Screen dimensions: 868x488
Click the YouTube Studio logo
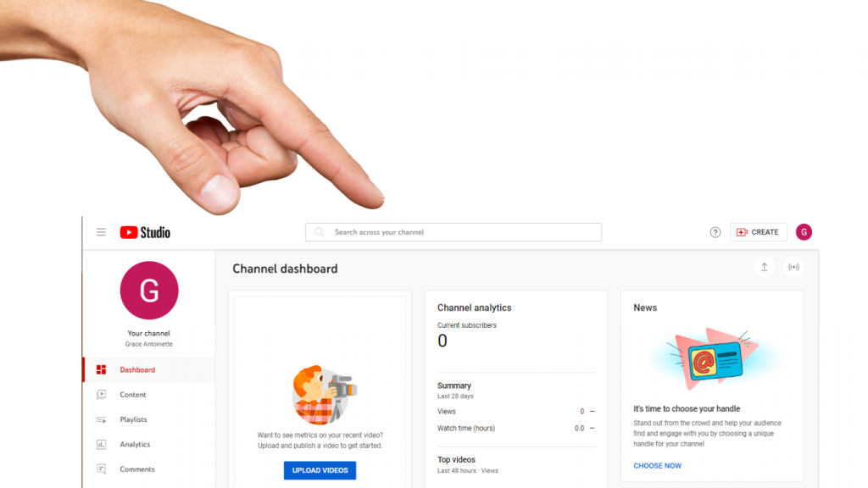click(x=145, y=232)
